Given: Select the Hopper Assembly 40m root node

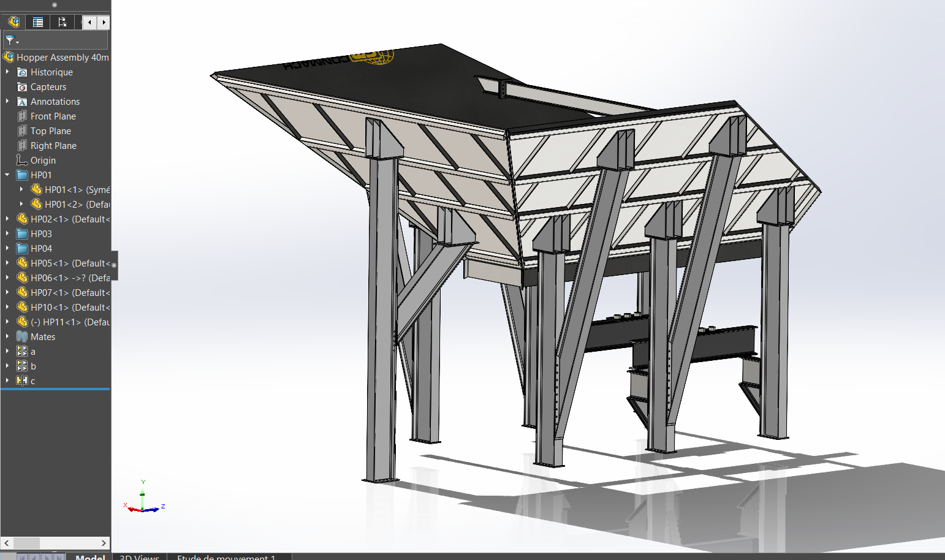Looking at the screenshot, I should 56,57.
